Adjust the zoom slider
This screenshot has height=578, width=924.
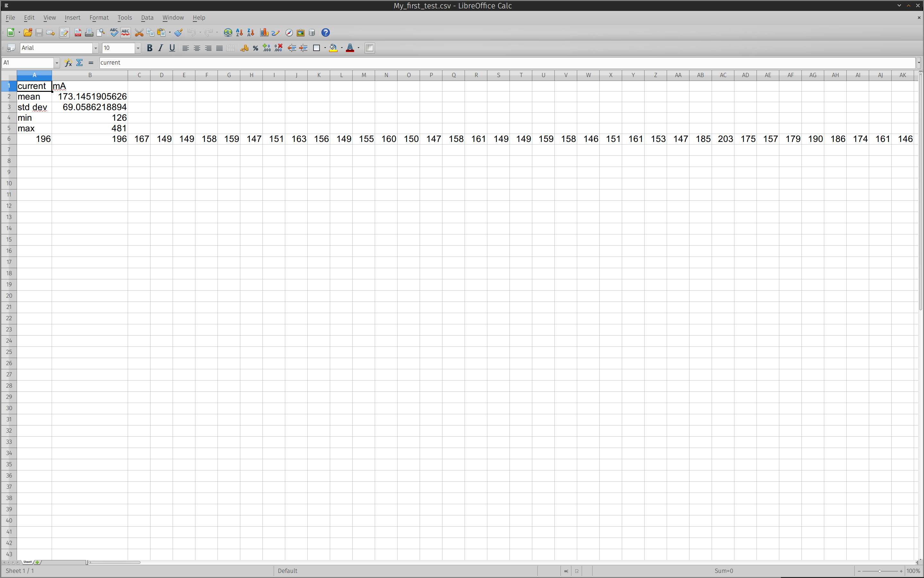click(880, 571)
